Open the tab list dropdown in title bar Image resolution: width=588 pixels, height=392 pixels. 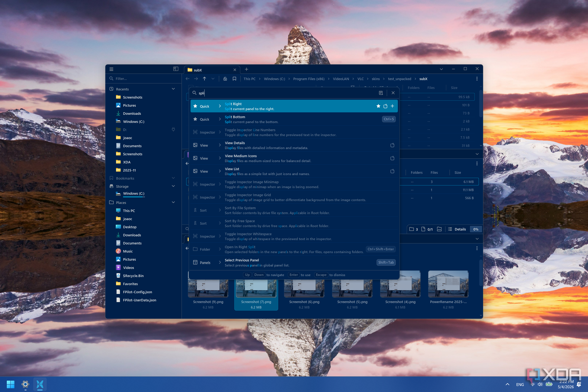click(x=441, y=69)
